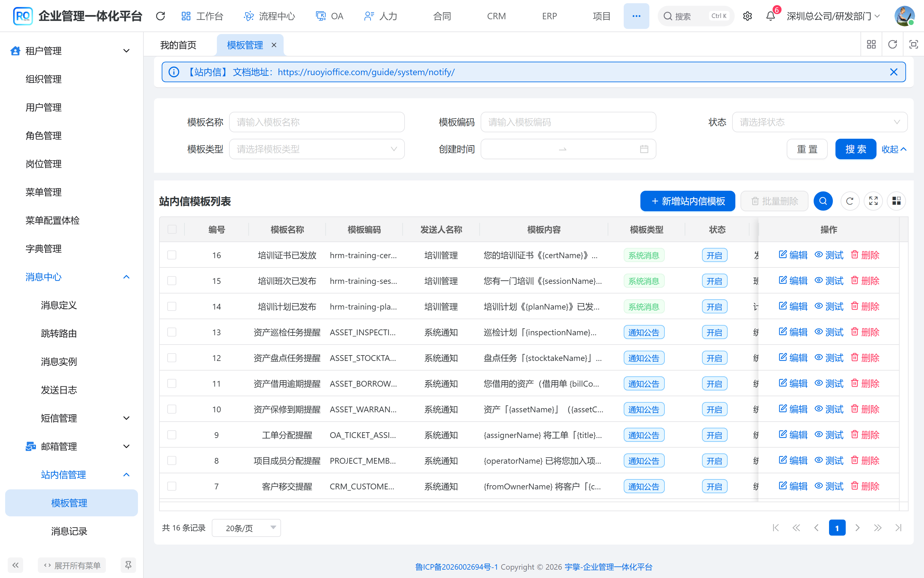This screenshot has height=578, width=924.
Task: Toggle fullscreen content icon in tab bar
Action: point(913,44)
